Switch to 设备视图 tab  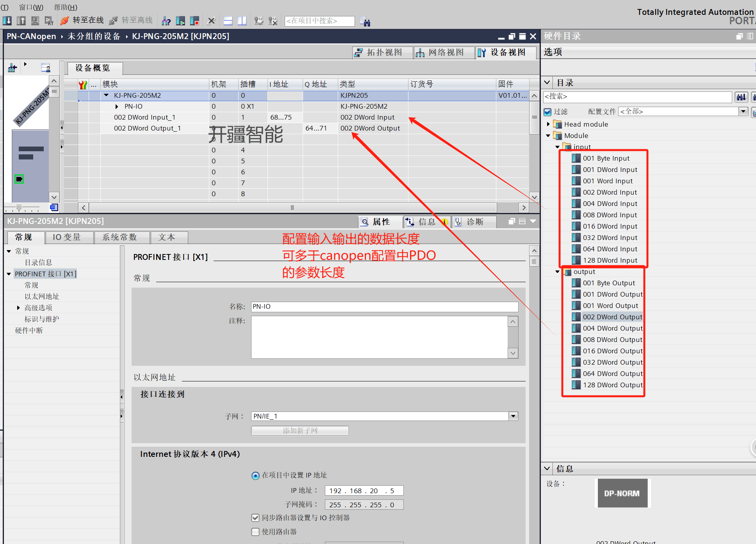506,53
